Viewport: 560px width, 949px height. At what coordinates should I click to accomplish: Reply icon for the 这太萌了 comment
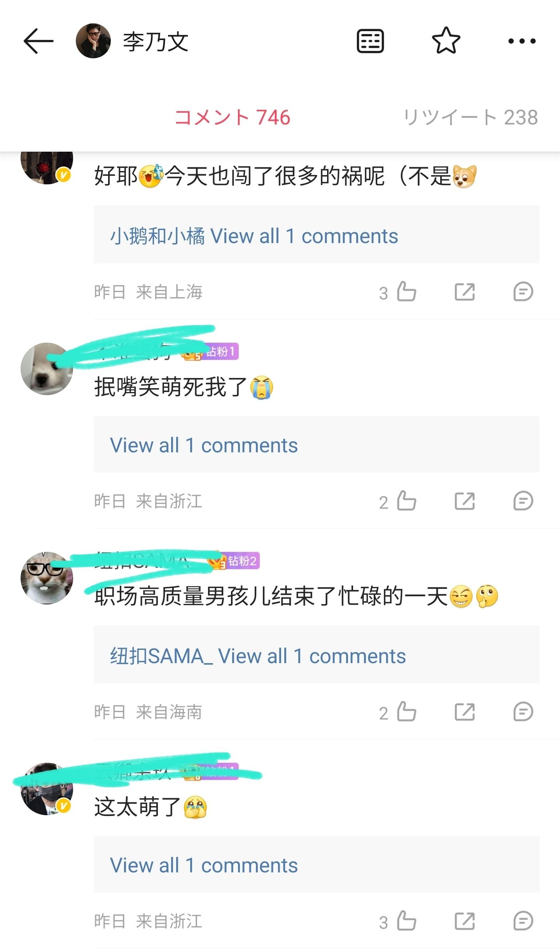[x=523, y=921]
